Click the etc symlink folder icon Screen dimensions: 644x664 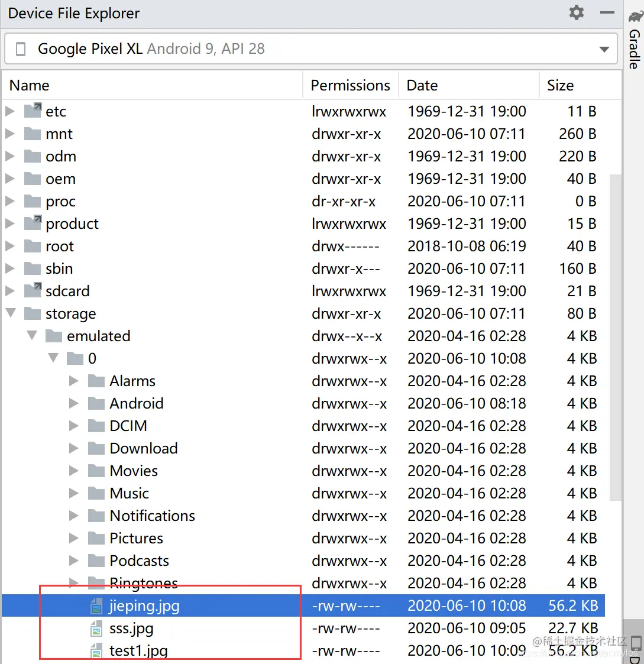point(33,111)
